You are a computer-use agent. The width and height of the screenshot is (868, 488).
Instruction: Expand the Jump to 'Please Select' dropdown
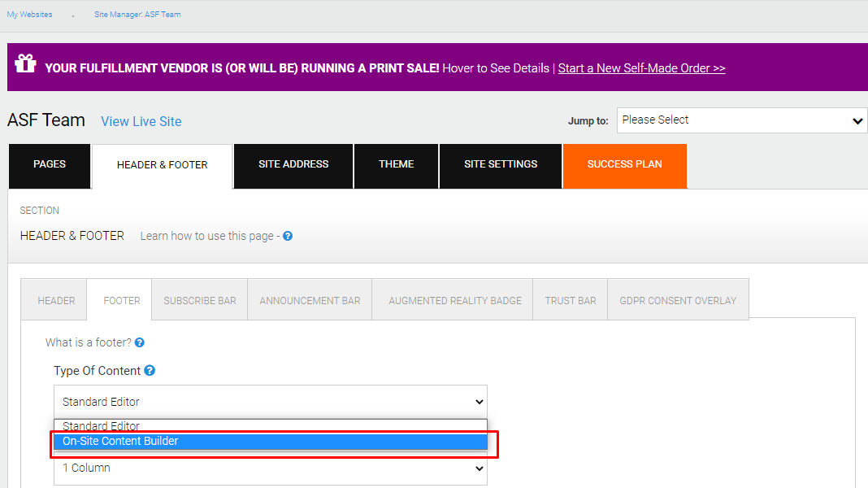click(x=742, y=120)
